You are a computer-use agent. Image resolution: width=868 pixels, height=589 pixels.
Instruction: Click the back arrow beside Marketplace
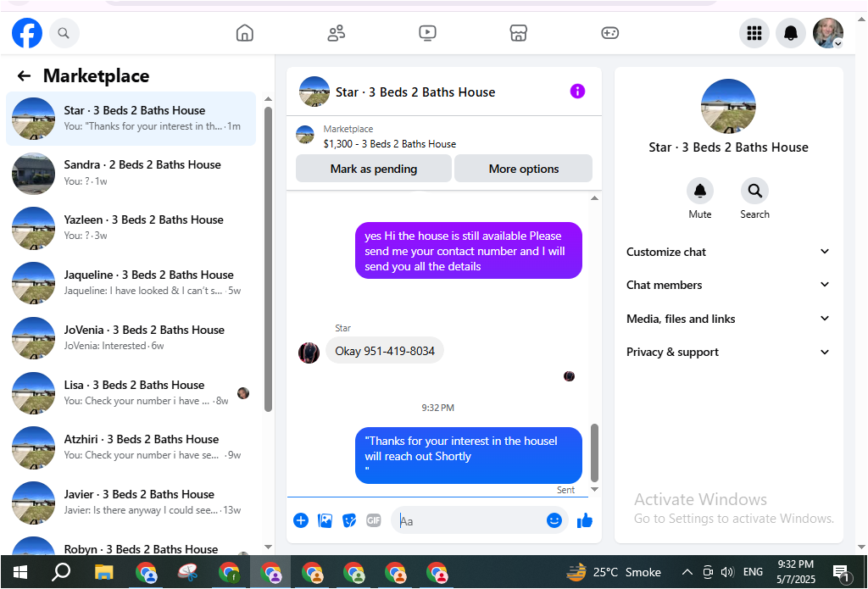[x=24, y=75]
